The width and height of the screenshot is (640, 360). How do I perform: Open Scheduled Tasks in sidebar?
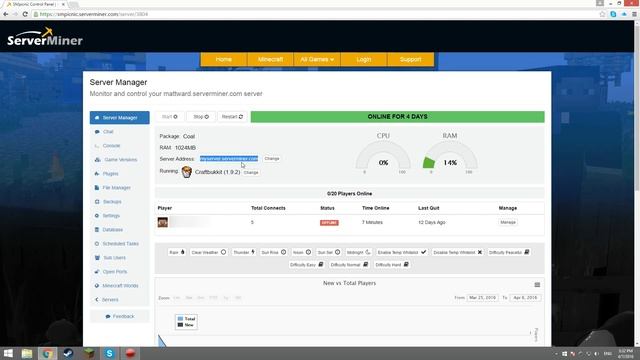point(120,244)
